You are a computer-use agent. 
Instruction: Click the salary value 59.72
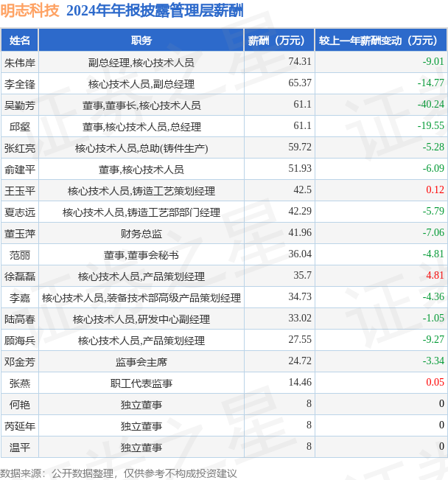click(x=300, y=147)
